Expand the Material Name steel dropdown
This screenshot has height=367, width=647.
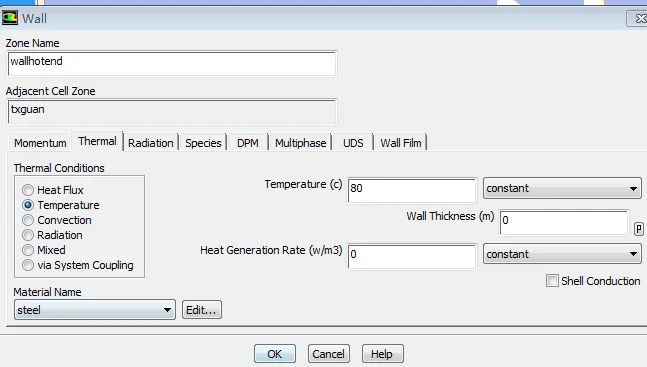(x=94, y=310)
